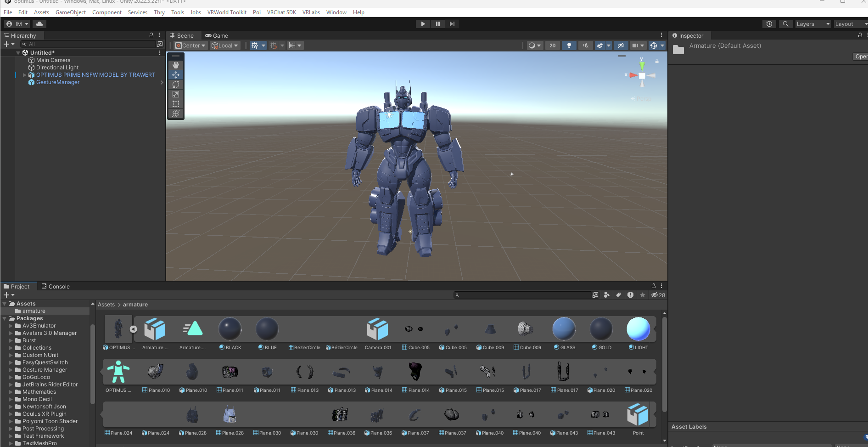Toggle scene lighting bulb
Viewport: 868px width, 447px height.
[x=569, y=45]
